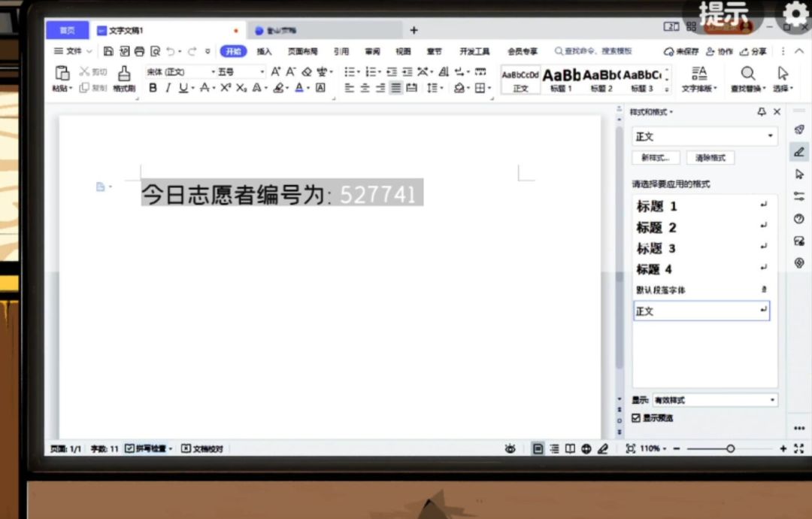Screen dimensions: 812x519
Task: Open the 显示 有效样式 dropdown
Action: pyautogui.click(x=772, y=400)
